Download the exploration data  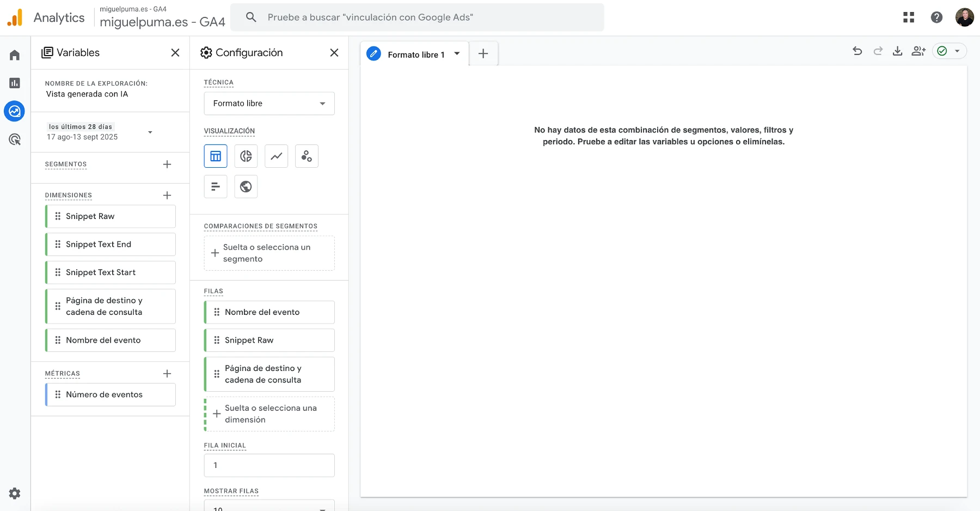tap(897, 51)
